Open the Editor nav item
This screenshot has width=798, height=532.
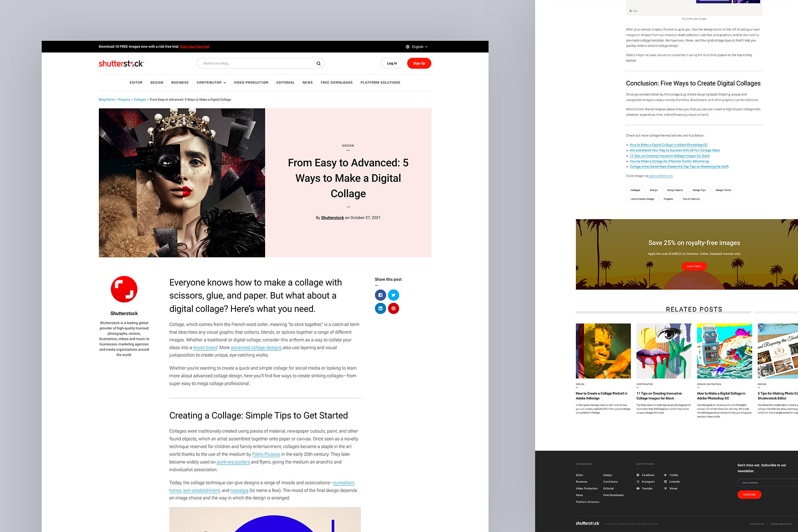[x=136, y=82]
